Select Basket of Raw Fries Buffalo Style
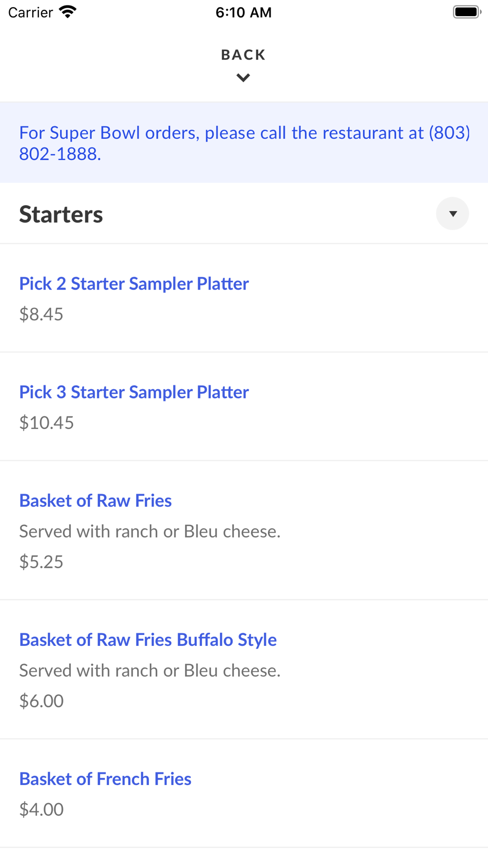The height and width of the screenshot is (868, 488). click(x=148, y=640)
